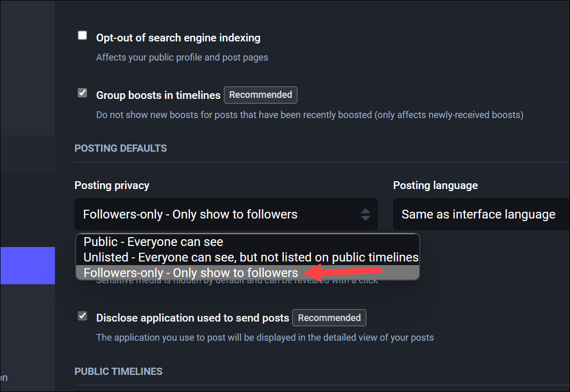
Task: Click Recommended badge beside Disclose application
Action: tap(329, 318)
